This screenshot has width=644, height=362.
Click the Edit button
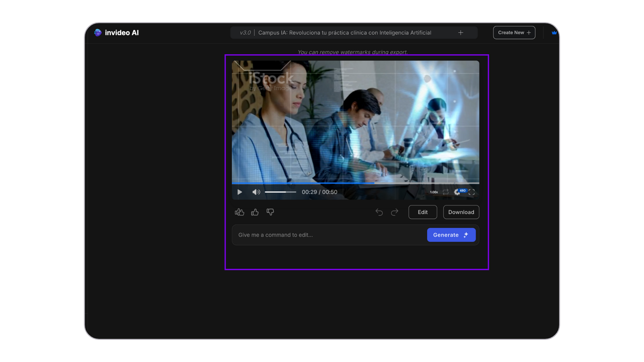(423, 212)
